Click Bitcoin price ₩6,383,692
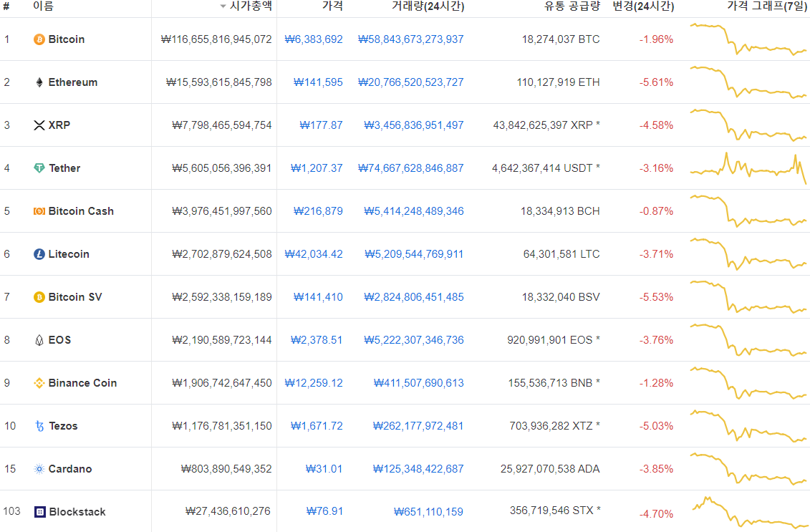810x532 pixels. point(314,39)
